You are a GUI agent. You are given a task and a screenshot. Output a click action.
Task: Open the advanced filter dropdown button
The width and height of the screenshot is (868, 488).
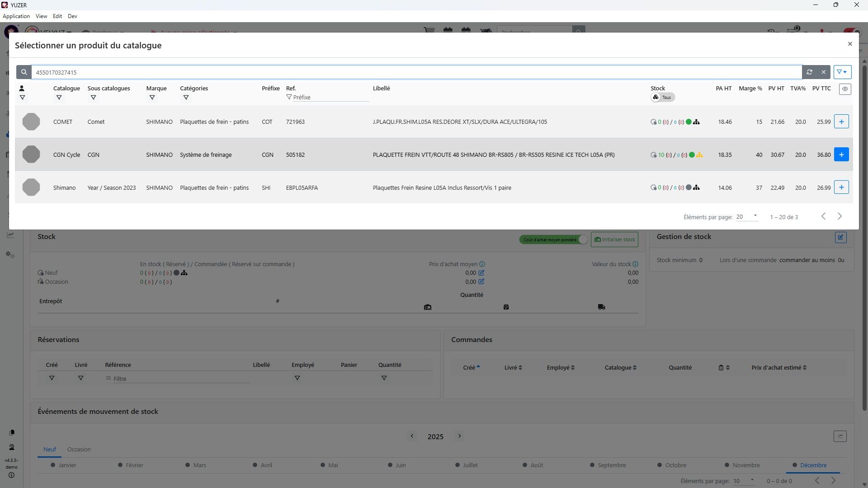coord(842,72)
